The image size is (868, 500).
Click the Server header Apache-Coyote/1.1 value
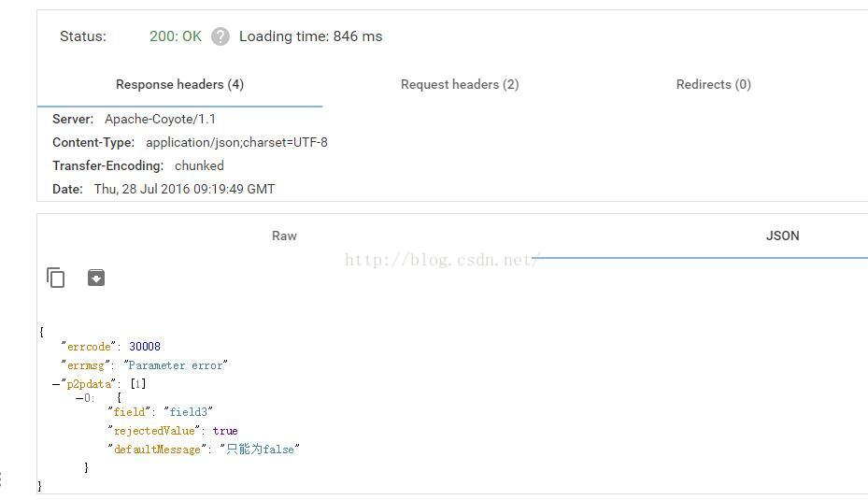160,119
